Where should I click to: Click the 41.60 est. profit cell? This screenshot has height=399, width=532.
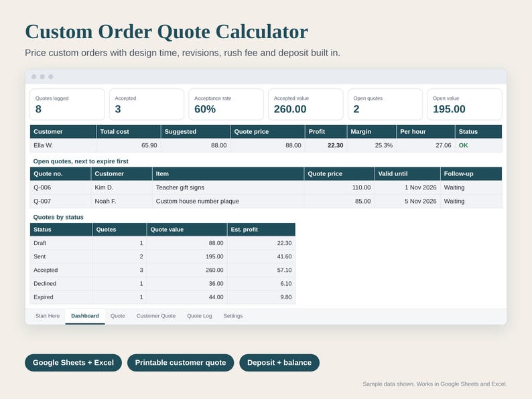point(261,256)
